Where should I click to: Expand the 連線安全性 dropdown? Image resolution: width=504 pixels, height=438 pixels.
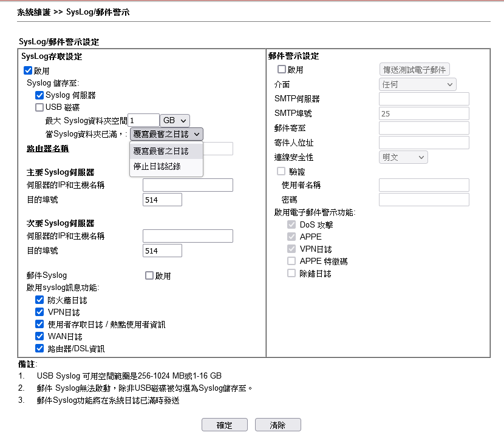(x=403, y=157)
